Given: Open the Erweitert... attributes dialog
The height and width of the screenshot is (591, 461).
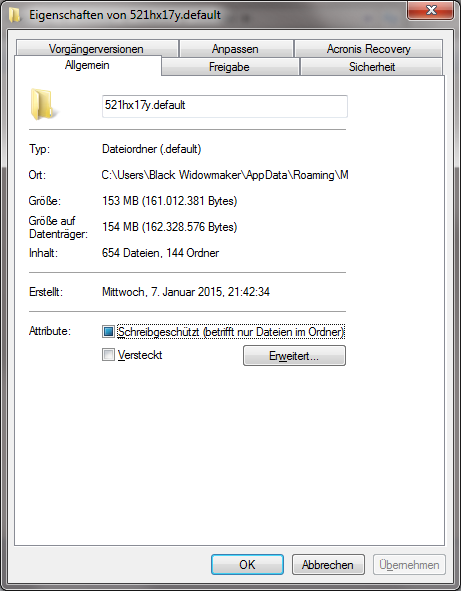Looking at the screenshot, I should click(294, 355).
